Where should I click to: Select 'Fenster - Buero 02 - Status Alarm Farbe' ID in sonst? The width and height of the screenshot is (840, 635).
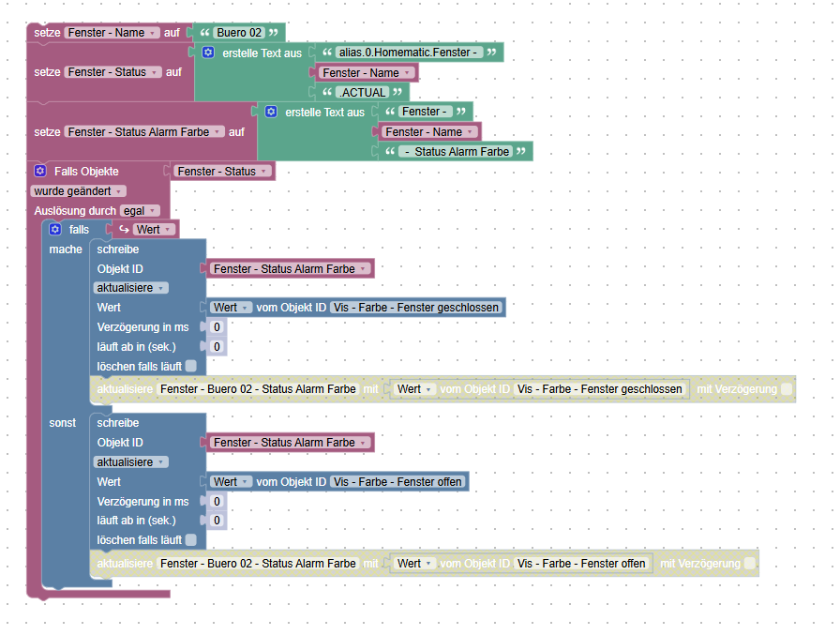pyautogui.click(x=258, y=563)
